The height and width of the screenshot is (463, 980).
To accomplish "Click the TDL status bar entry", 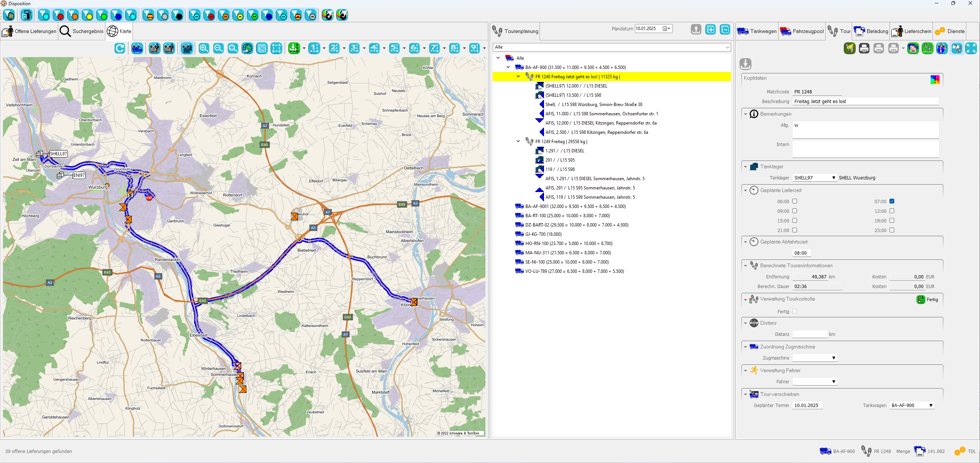I will (966, 451).
